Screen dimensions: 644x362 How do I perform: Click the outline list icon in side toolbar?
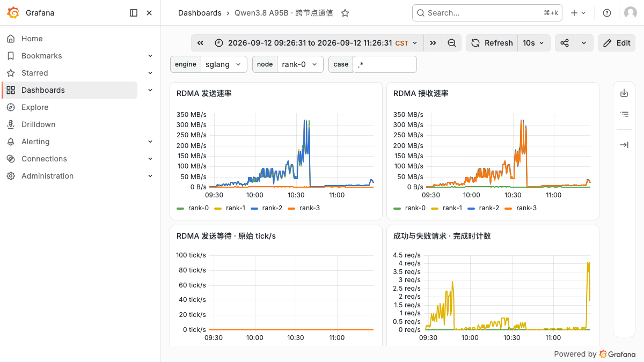click(x=624, y=114)
